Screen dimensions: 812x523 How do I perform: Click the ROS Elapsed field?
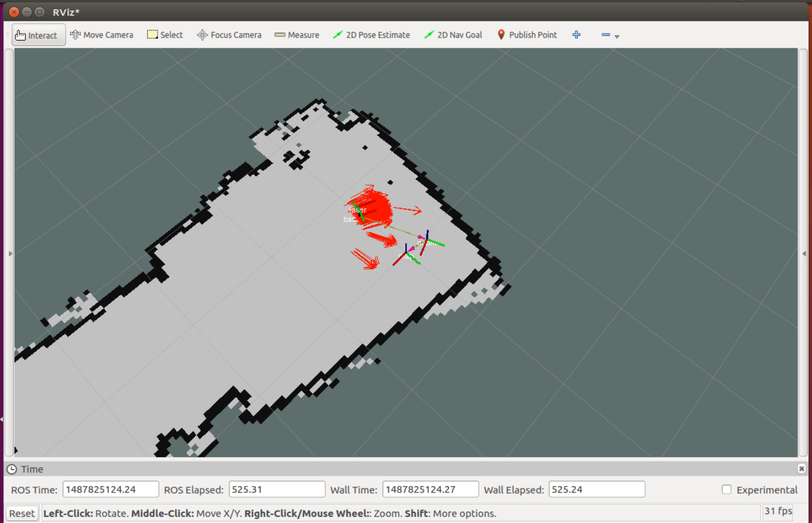[277, 490]
